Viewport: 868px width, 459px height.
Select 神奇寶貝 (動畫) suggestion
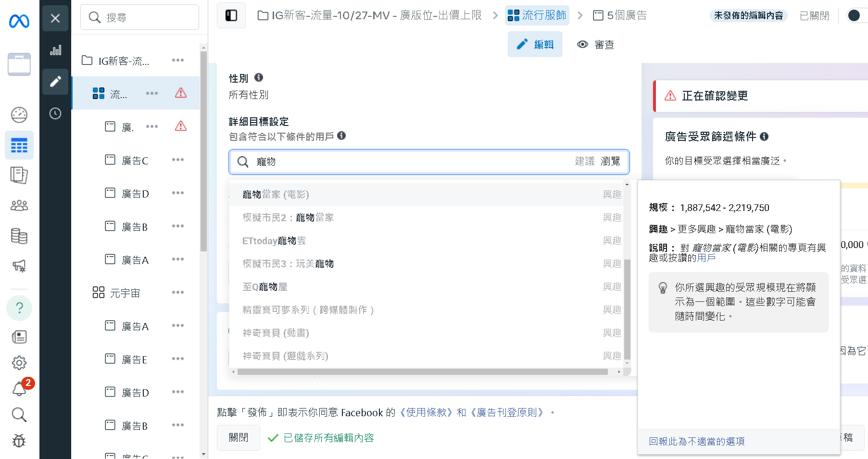[427, 333]
